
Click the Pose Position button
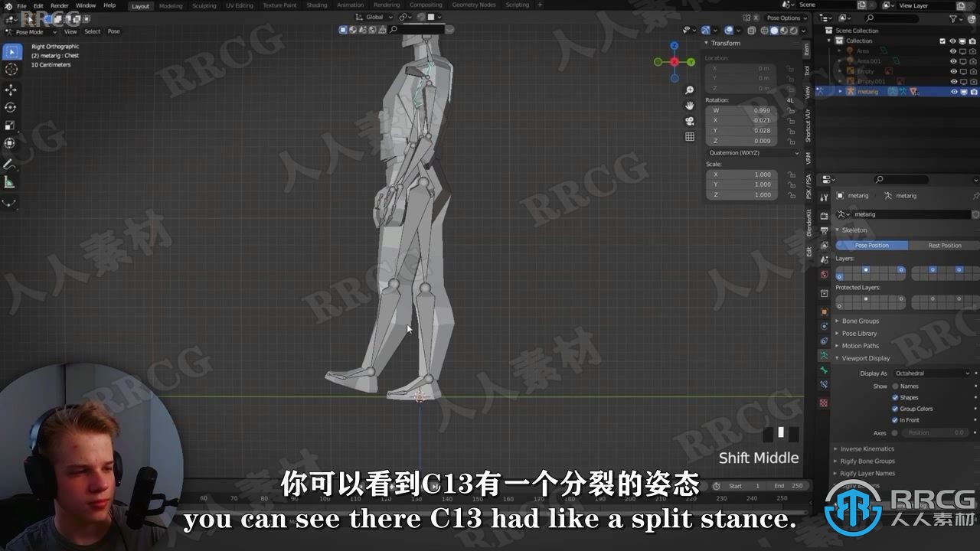[871, 245]
